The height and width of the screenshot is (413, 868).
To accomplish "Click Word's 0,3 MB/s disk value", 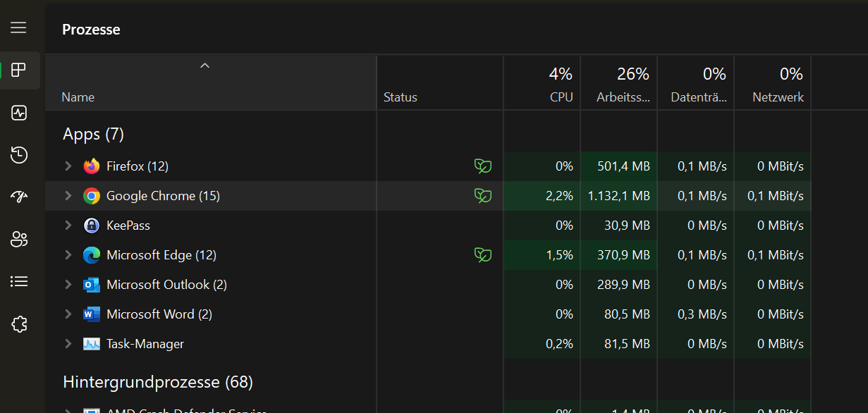I will [x=702, y=314].
